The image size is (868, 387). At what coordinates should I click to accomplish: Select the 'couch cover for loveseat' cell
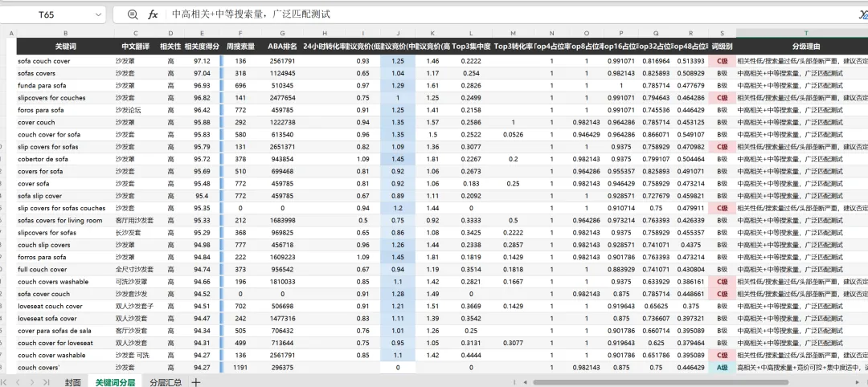click(65, 343)
